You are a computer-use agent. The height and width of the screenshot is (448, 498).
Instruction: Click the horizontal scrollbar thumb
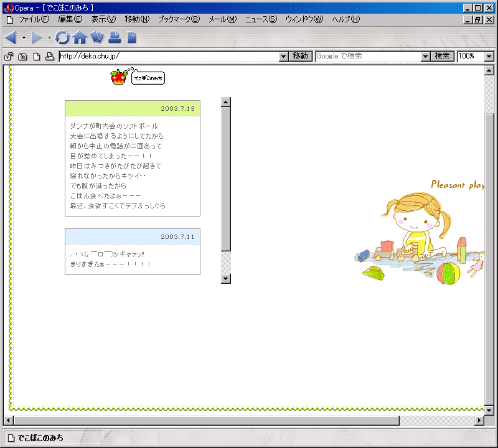pos(207,421)
